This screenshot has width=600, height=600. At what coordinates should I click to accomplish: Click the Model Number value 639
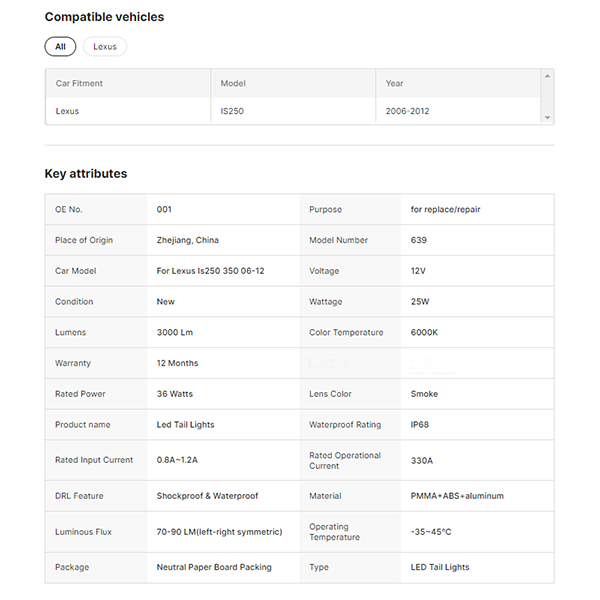419,240
